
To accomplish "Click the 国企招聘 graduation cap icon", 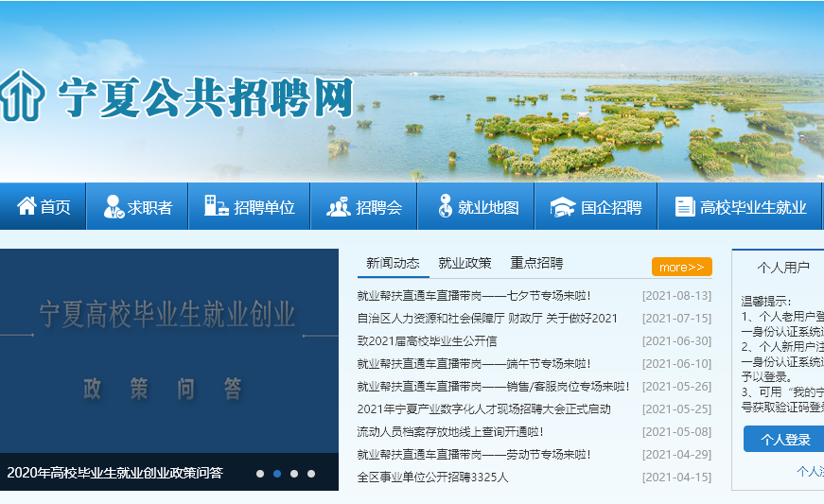I will click(563, 206).
